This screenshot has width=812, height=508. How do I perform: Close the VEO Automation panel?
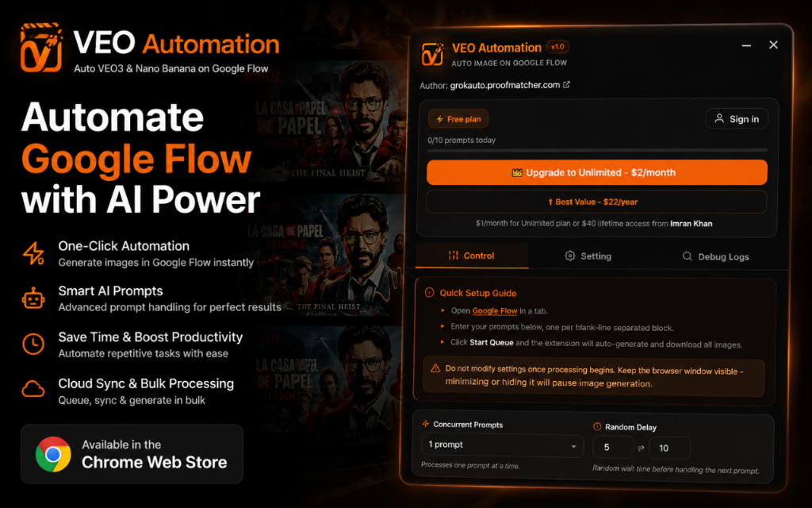tap(773, 44)
